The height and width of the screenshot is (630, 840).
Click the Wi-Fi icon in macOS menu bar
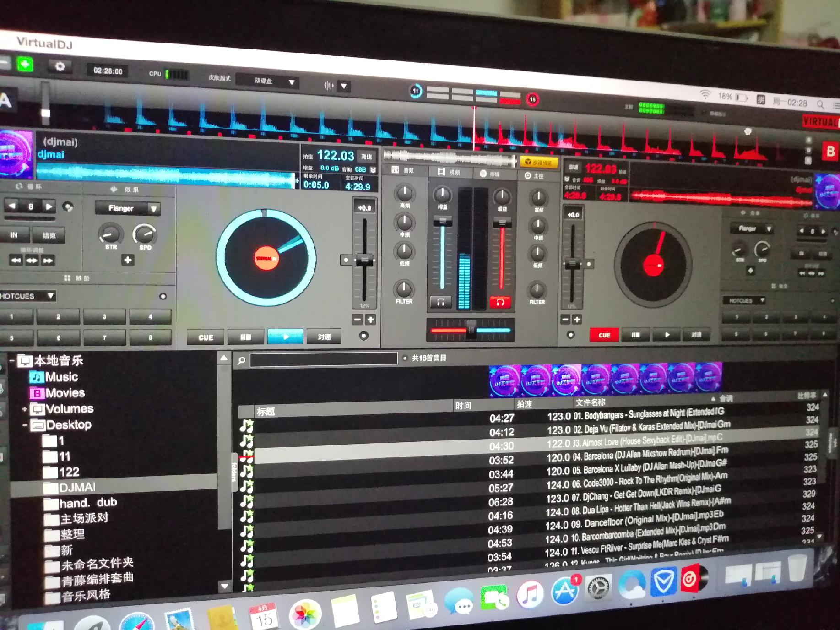pos(705,94)
